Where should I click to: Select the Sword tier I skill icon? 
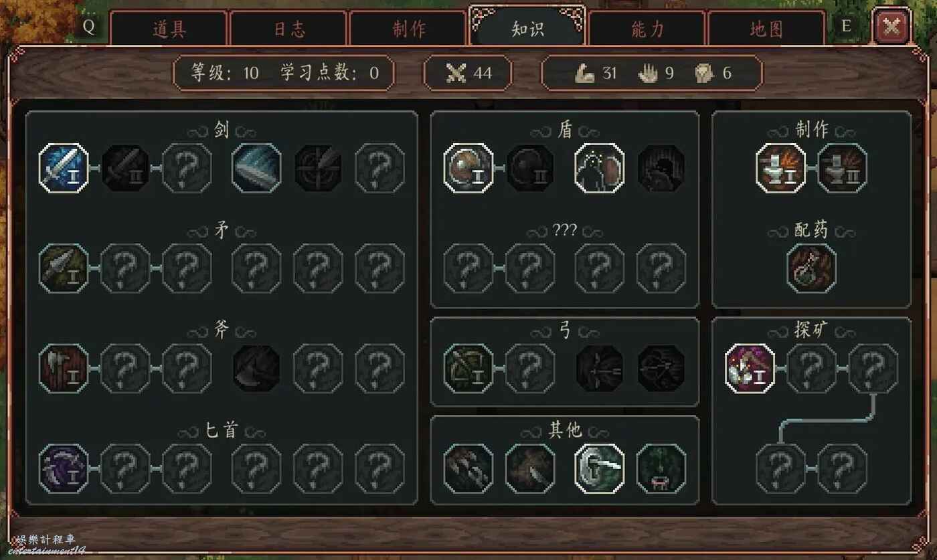(x=64, y=168)
